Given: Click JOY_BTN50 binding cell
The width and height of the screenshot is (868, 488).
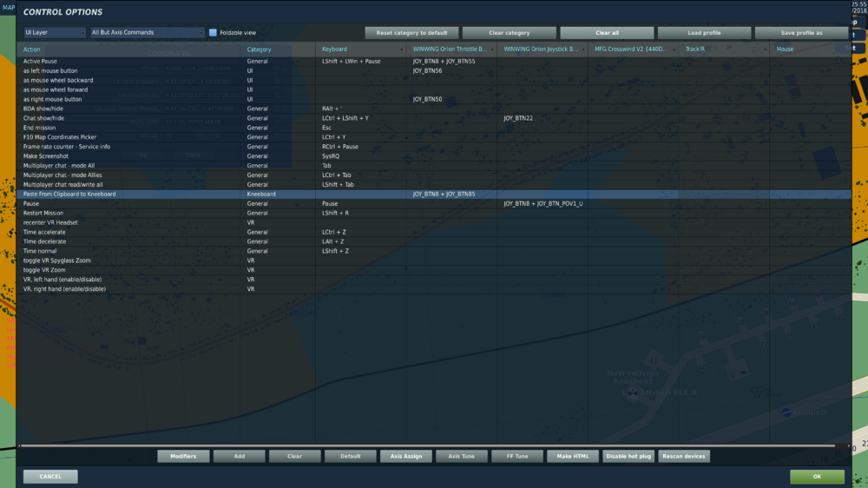Looking at the screenshot, I should pyautogui.click(x=451, y=99).
